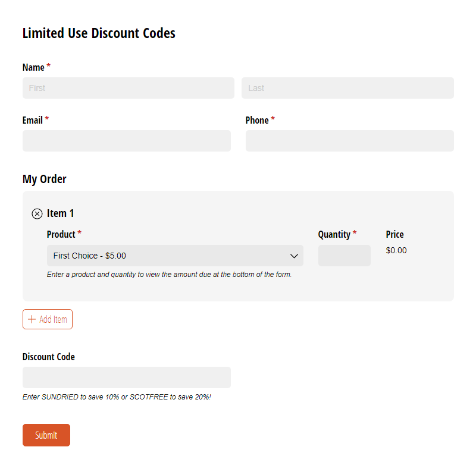Focus the Last name input field

(x=347, y=88)
